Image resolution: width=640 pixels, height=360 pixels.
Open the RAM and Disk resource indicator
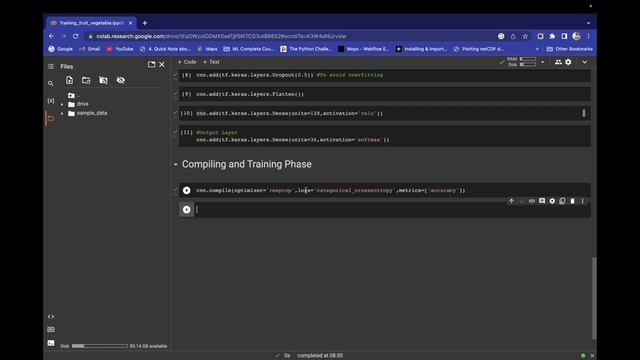tap(521, 62)
